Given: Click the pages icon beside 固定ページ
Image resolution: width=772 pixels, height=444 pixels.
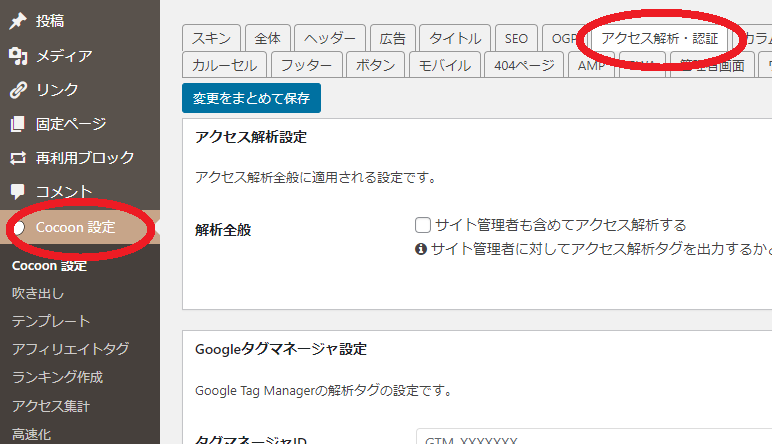Looking at the screenshot, I should (x=18, y=124).
